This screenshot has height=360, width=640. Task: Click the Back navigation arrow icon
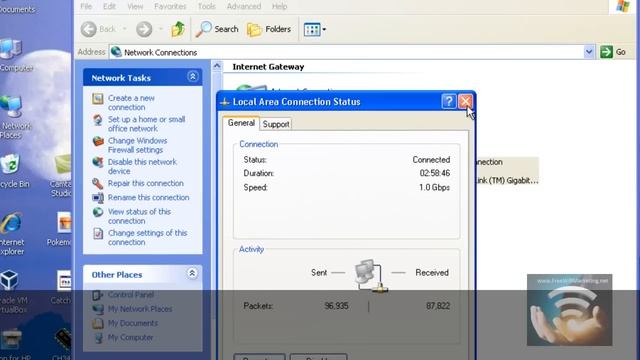[x=89, y=29]
